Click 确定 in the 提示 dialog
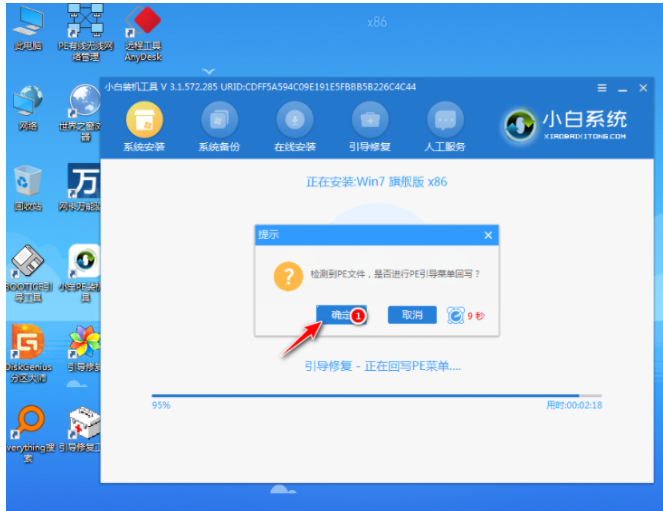This screenshot has width=663, height=511. pos(341,315)
